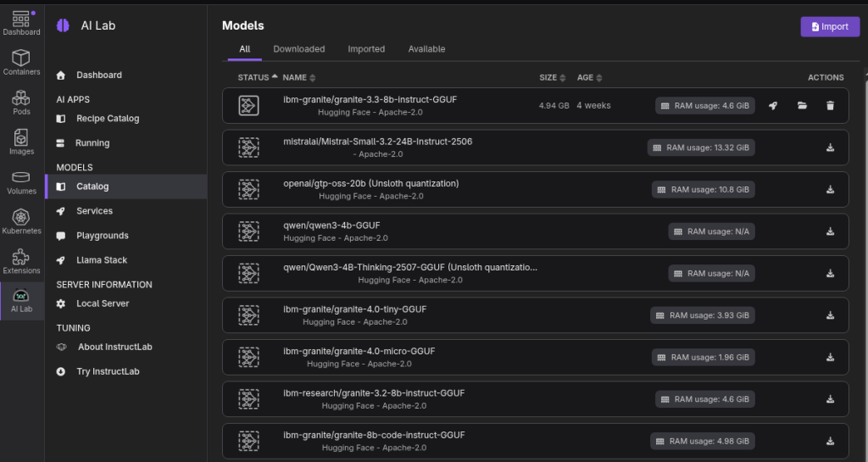The width and height of the screenshot is (868, 462).
Task: Open the Recipe Catalog page
Action: (x=107, y=119)
